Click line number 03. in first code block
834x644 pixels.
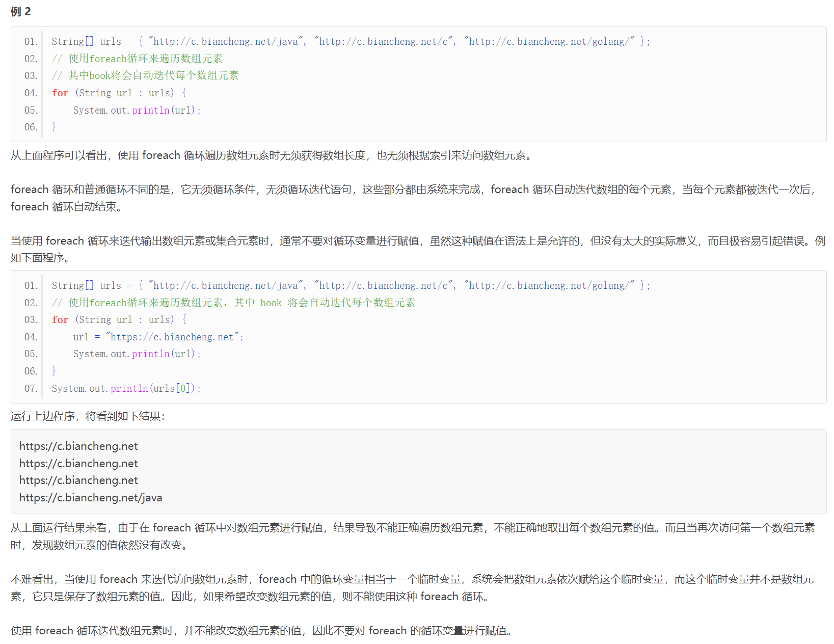[x=31, y=75]
